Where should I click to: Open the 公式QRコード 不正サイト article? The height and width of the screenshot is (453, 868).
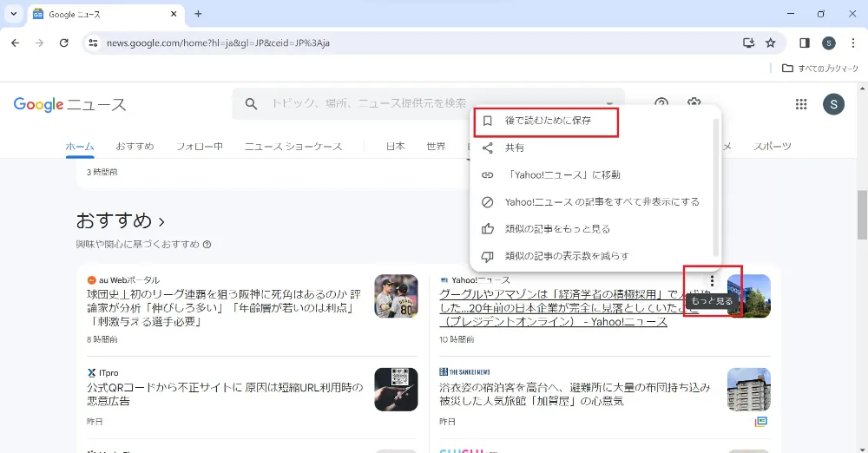225,394
